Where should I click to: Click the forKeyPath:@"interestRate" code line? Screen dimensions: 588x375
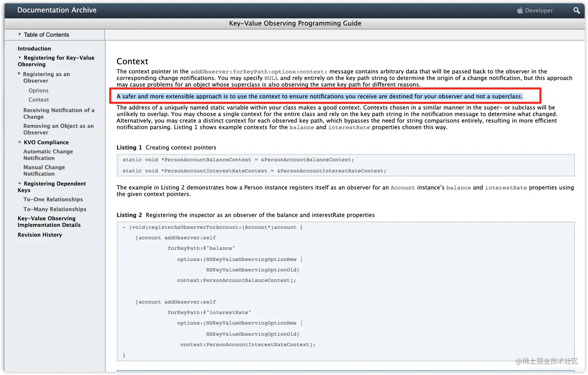click(x=209, y=312)
